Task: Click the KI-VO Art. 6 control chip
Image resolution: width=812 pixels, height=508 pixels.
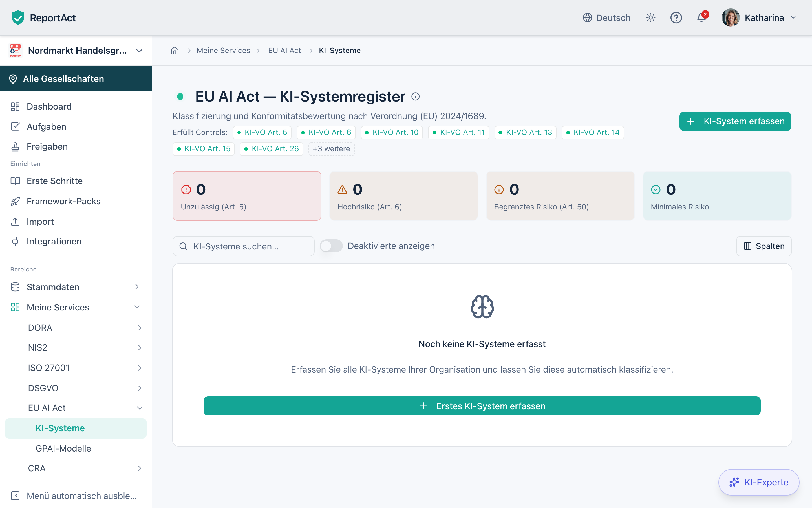Action: [326, 132]
